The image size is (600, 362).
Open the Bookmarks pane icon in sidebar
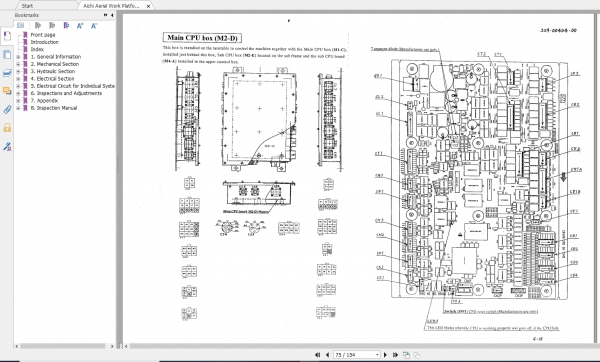pos(7,36)
